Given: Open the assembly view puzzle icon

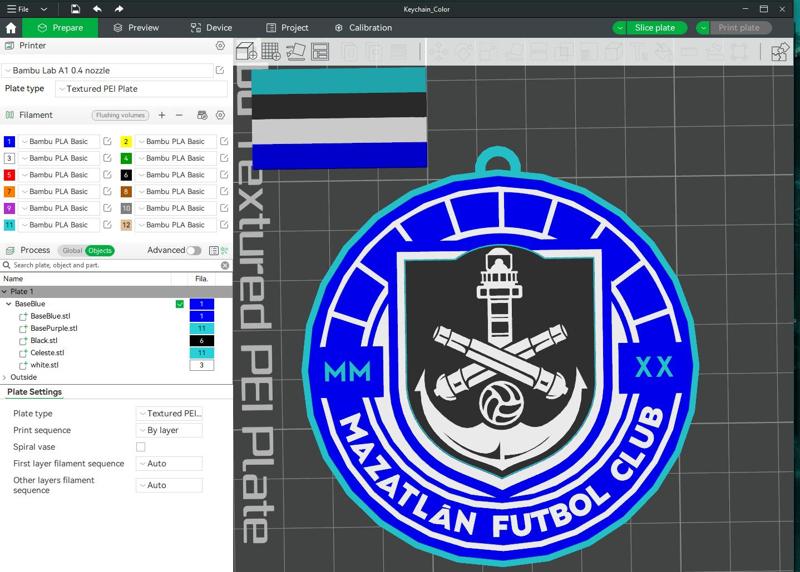Looking at the screenshot, I should [780, 52].
